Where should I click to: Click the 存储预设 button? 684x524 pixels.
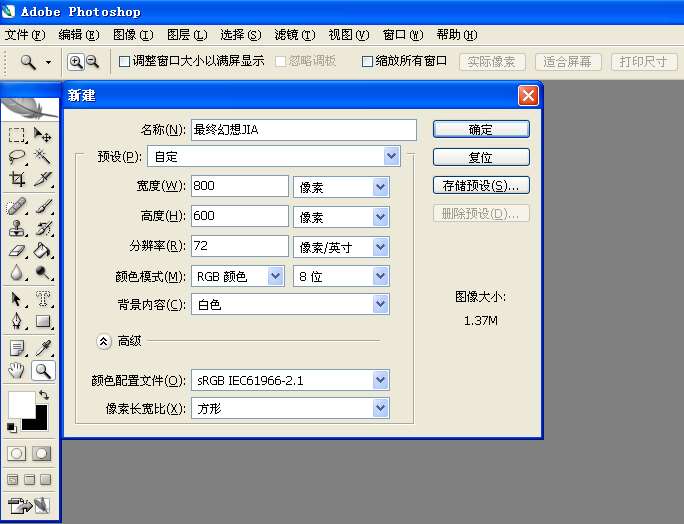481,185
